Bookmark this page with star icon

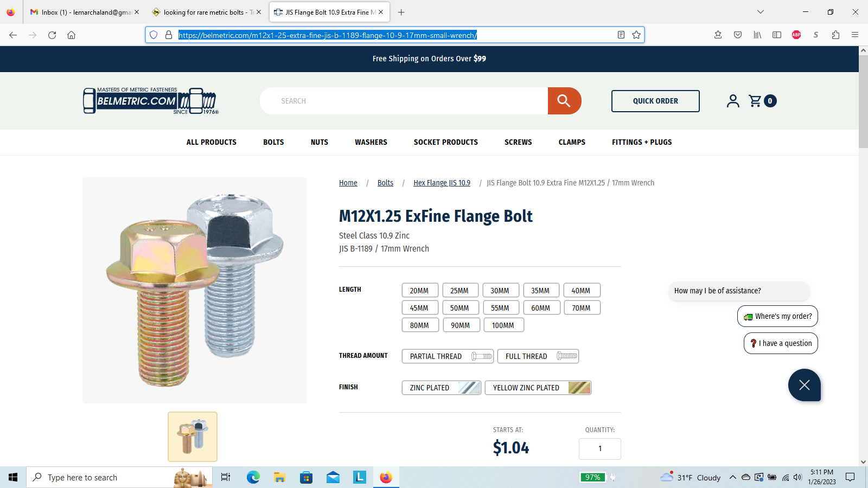[636, 35]
